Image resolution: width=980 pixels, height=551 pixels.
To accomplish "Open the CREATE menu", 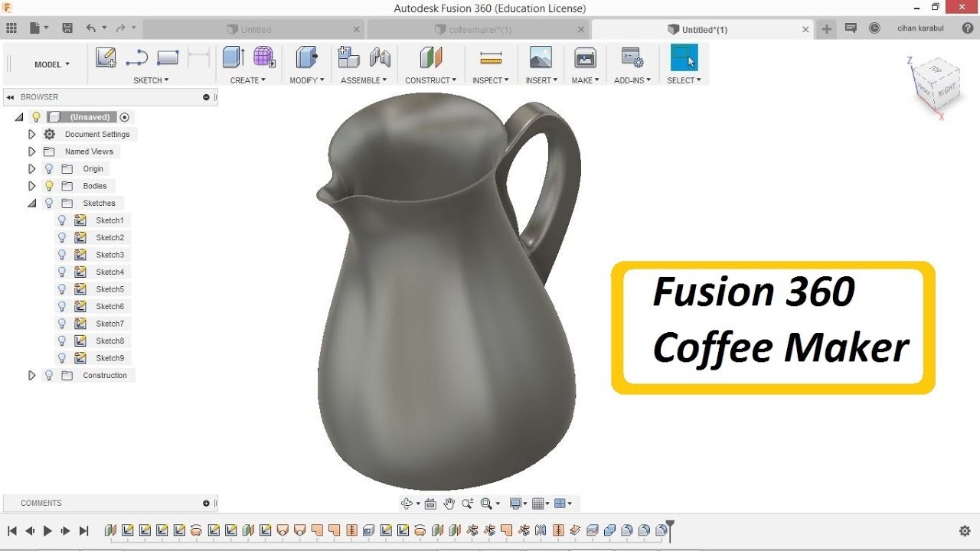I will tap(248, 80).
